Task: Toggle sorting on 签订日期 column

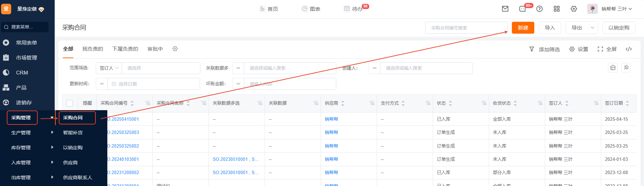Action: (x=627, y=103)
